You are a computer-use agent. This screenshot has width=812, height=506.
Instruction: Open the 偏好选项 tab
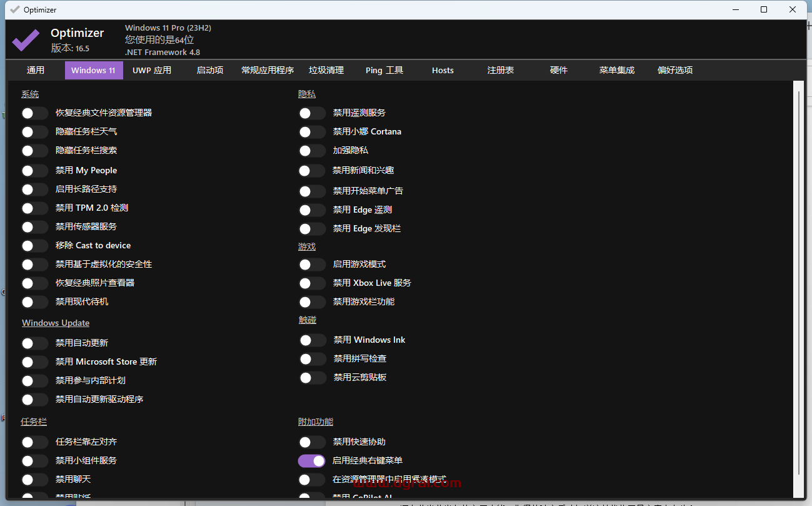(675, 70)
